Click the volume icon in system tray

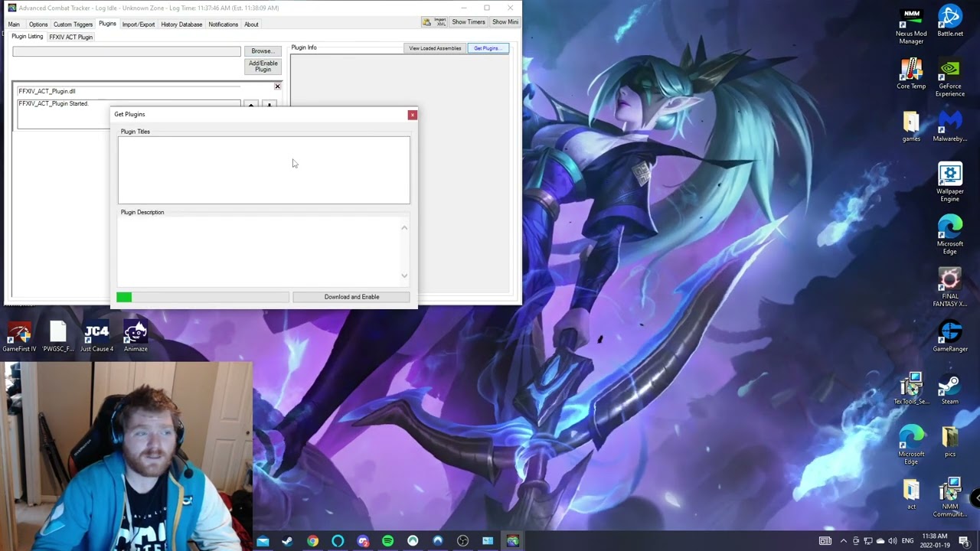pos(892,541)
